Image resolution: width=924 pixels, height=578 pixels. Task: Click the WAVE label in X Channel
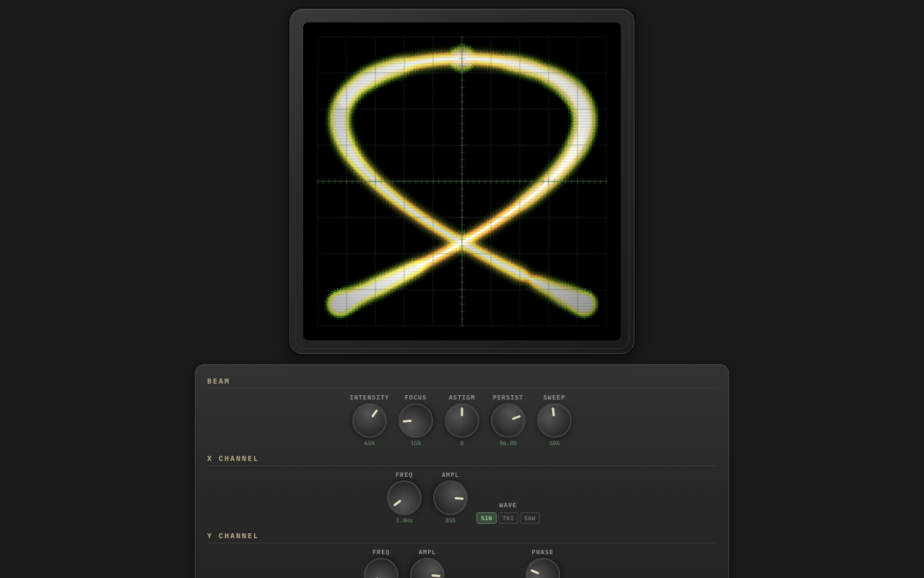click(x=508, y=506)
